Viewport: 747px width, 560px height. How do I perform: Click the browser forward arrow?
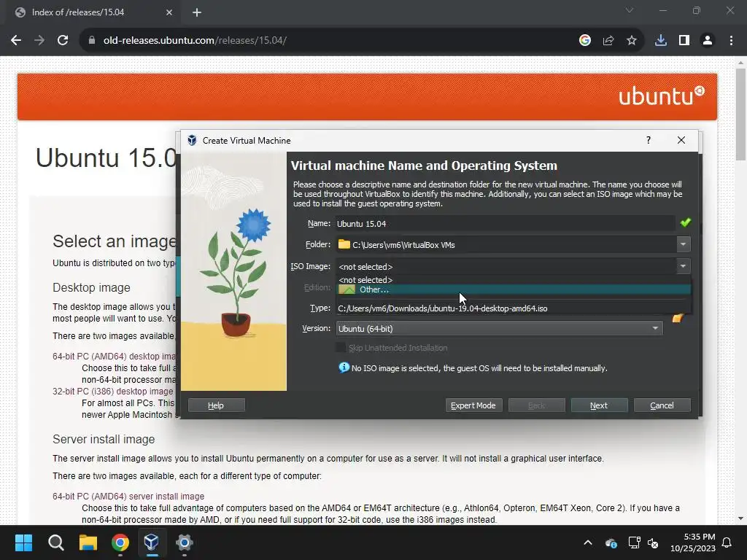(x=39, y=41)
